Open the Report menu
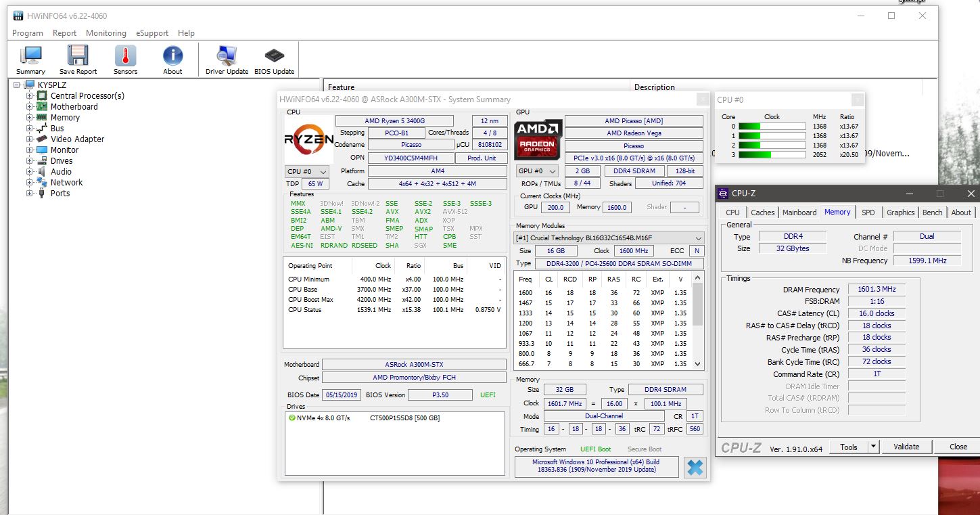Screen dimensions: 980x515 click(x=64, y=33)
